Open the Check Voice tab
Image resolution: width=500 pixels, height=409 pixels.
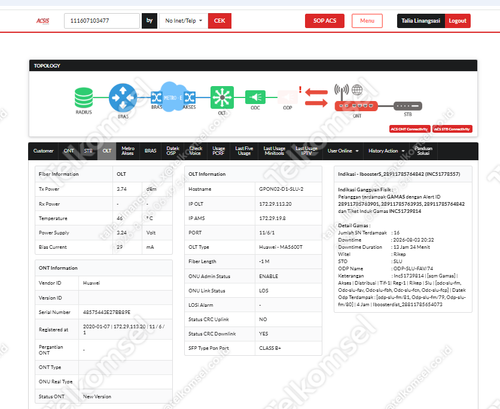click(196, 151)
